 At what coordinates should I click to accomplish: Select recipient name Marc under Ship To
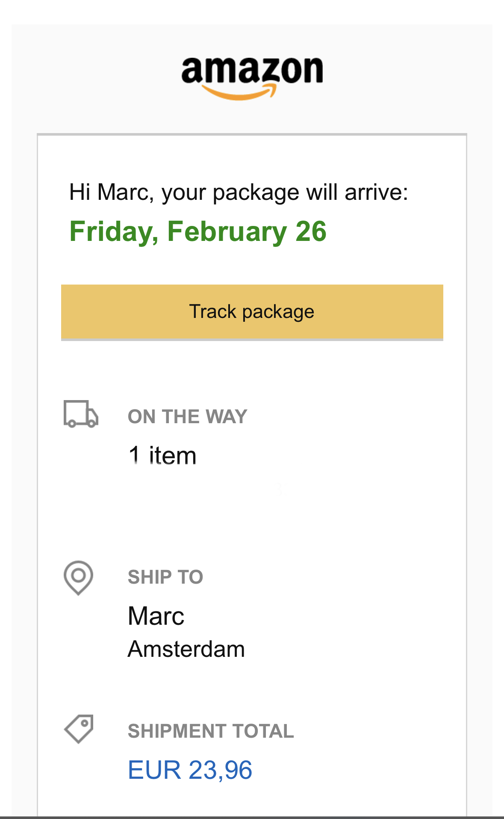pyautogui.click(x=156, y=616)
